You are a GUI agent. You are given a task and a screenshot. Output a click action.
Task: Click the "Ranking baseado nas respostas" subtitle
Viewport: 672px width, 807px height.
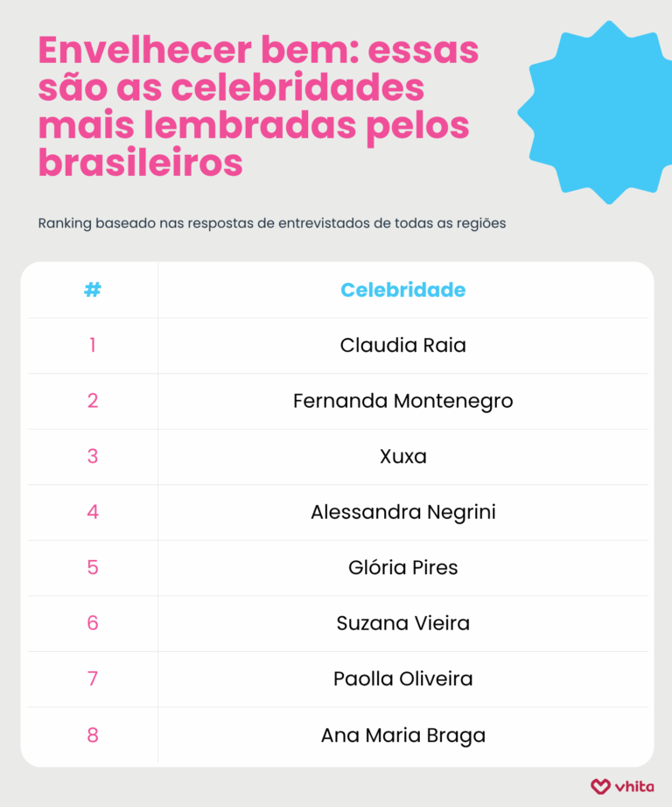pyautogui.click(x=272, y=223)
